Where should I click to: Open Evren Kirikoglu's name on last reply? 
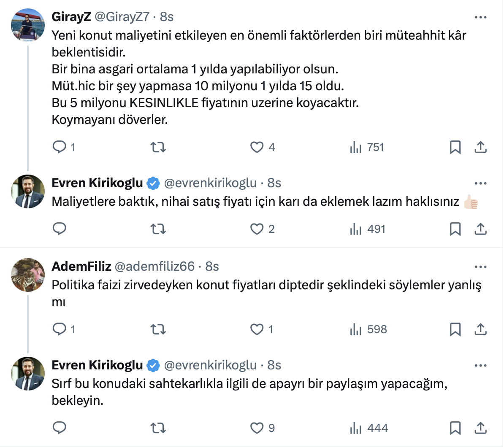coord(97,365)
